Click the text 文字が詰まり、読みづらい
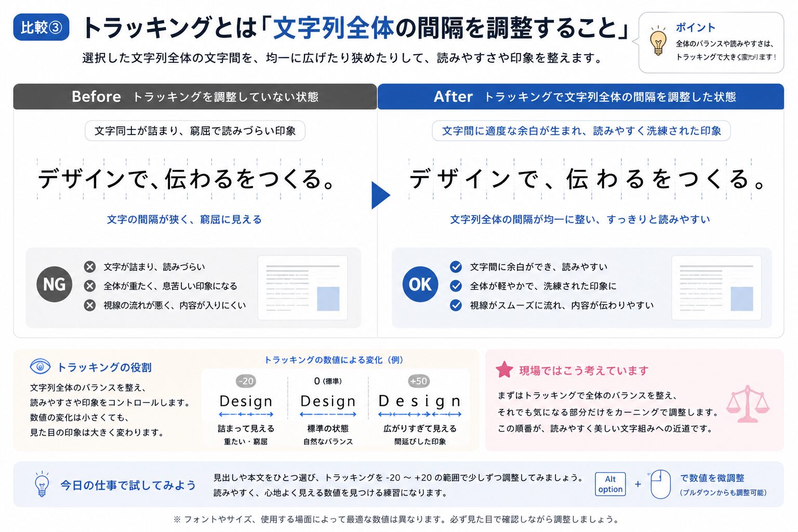The image size is (798, 532). pyautogui.click(x=154, y=267)
